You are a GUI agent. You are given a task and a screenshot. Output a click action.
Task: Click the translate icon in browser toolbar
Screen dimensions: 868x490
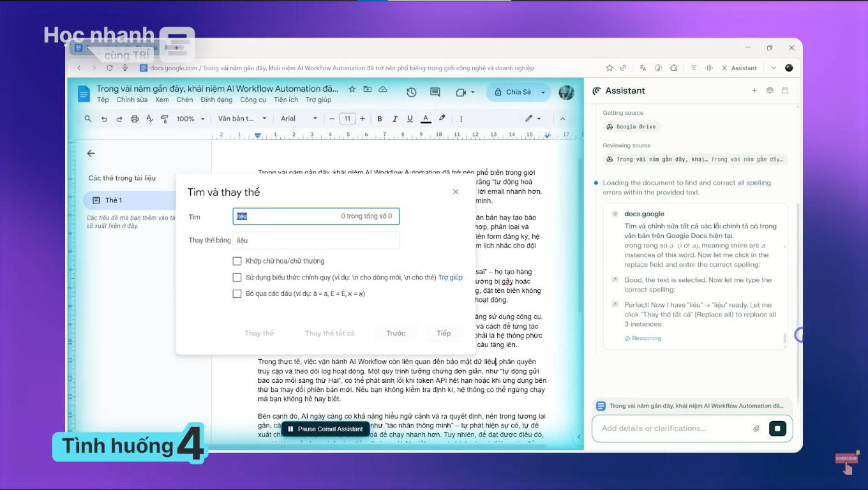643,68
